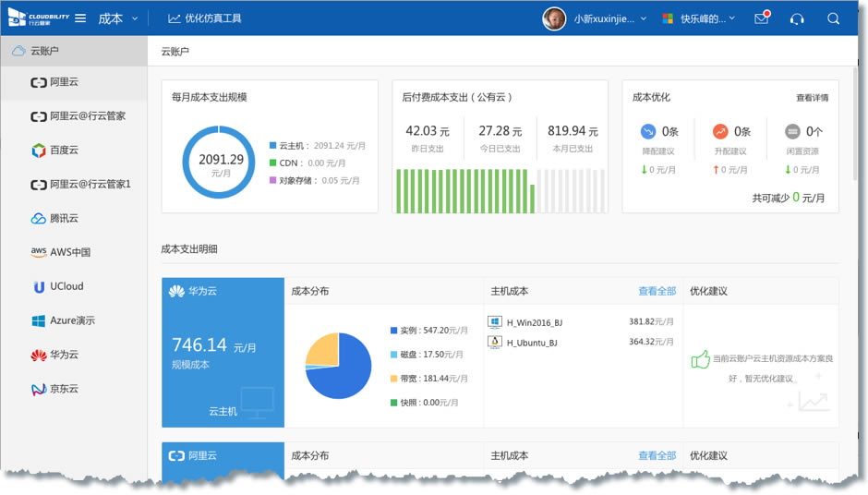868x495 pixels.
Task: Select AWS中国 in the sidebar
Action: 74,252
